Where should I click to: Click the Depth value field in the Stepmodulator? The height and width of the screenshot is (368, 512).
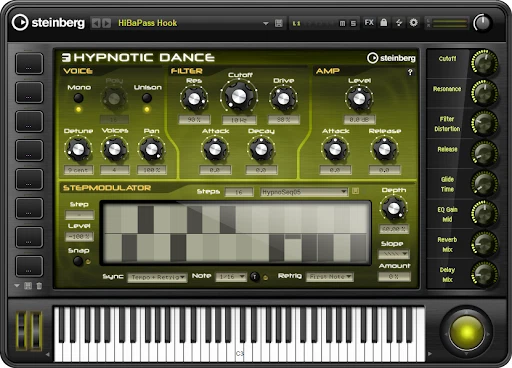tap(394, 229)
